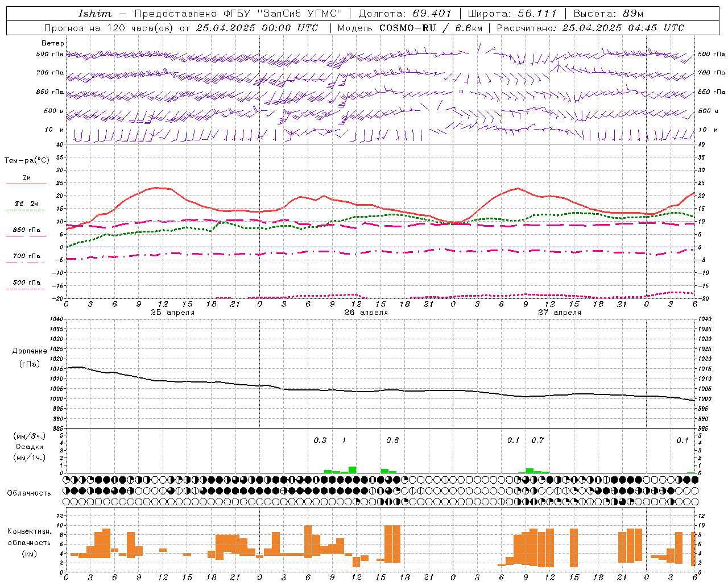Image resolution: width=728 pixels, height=582 pixels.
Task: Click the (км) unit under convective cloudiness
Action: tap(29, 553)
